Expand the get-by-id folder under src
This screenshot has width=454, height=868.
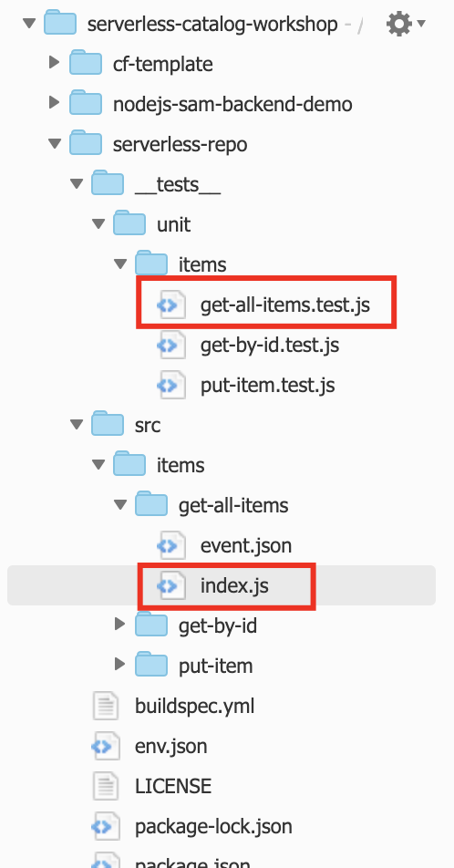tap(119, 624)
